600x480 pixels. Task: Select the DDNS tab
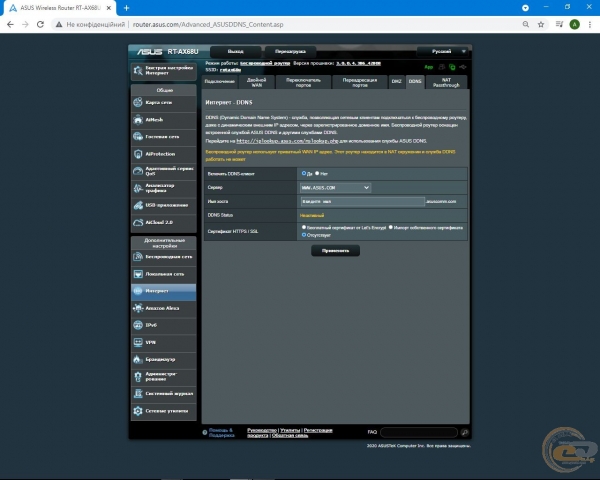tap(415, 82)
